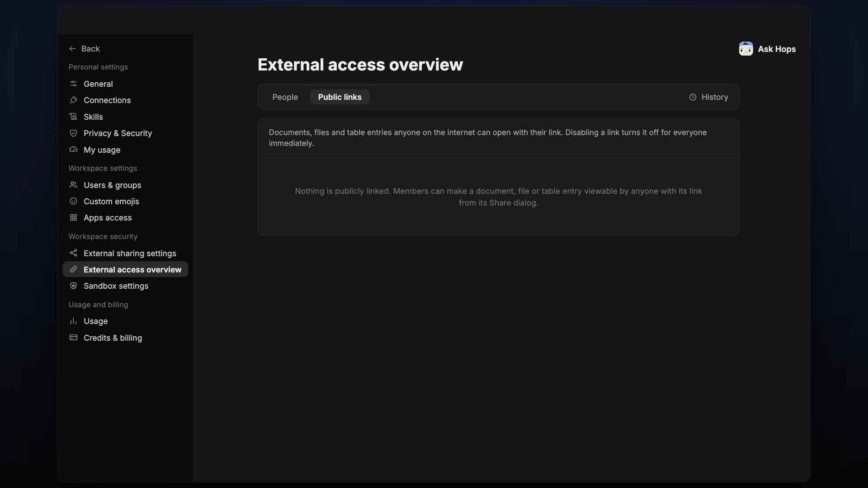Screen dimensions: 868x488
Task: Open the Ask Hops assistant
Action: (767, 49)
